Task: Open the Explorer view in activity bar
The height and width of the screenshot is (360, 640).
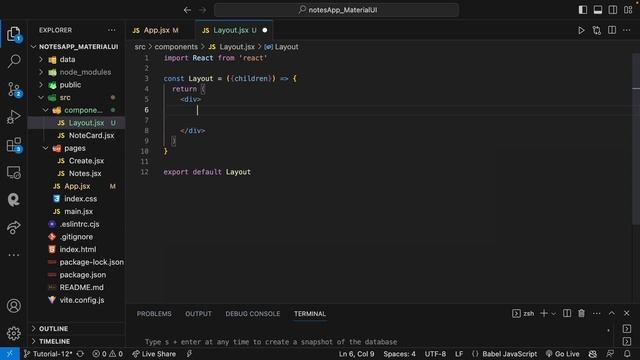Action: pyautogui.click(x=14, y=34)
